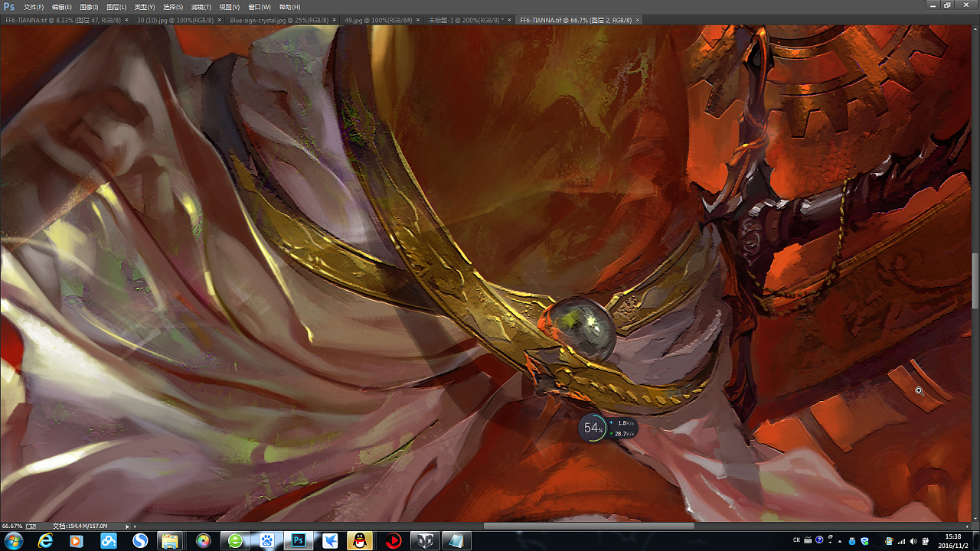Close the FF6-TIANNA.tif 66.7% tab
The width and height of the screenshot is (980, 551).
pos(638,20)
